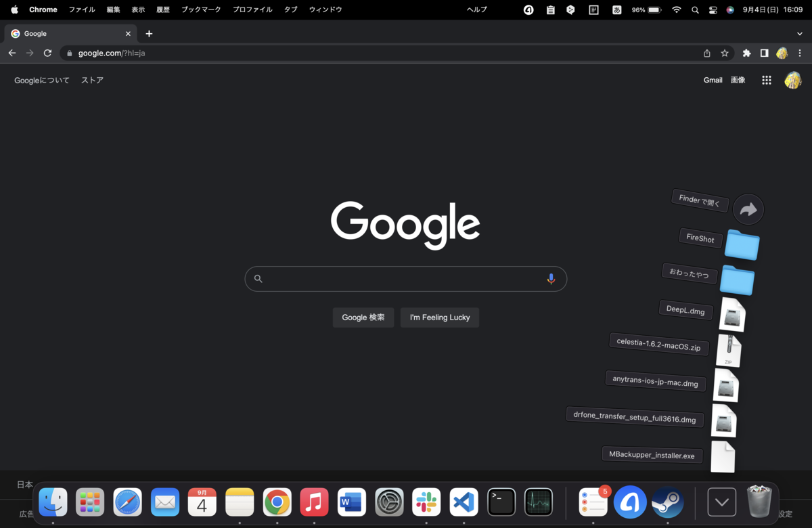The height and width of the screenshot is (528, 812).
Task: Go back to previous page
Action: click(12, 53)
